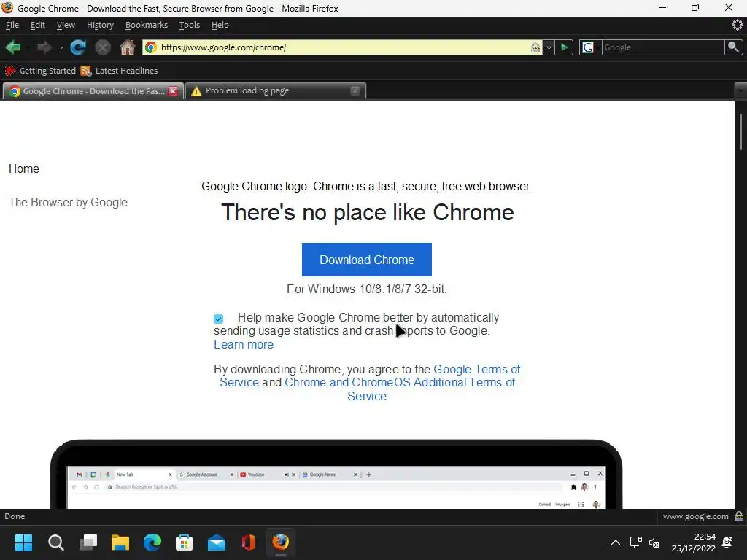This screenshot has height=560, width=747.
Task: Click the Stop loading icon
Action: coord(102,47)
